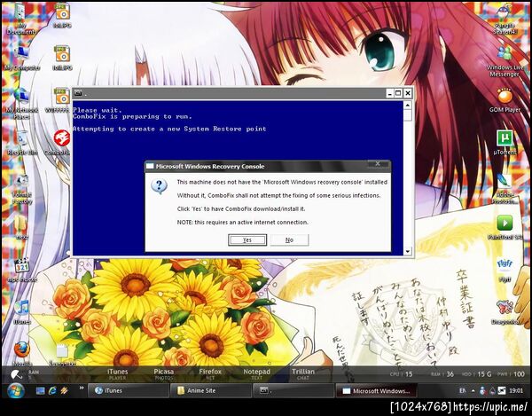The height and width of the screenshot is (416, 532).
Task: Click the EN language indicator in the tray
Action: click(x=463, y=391)
